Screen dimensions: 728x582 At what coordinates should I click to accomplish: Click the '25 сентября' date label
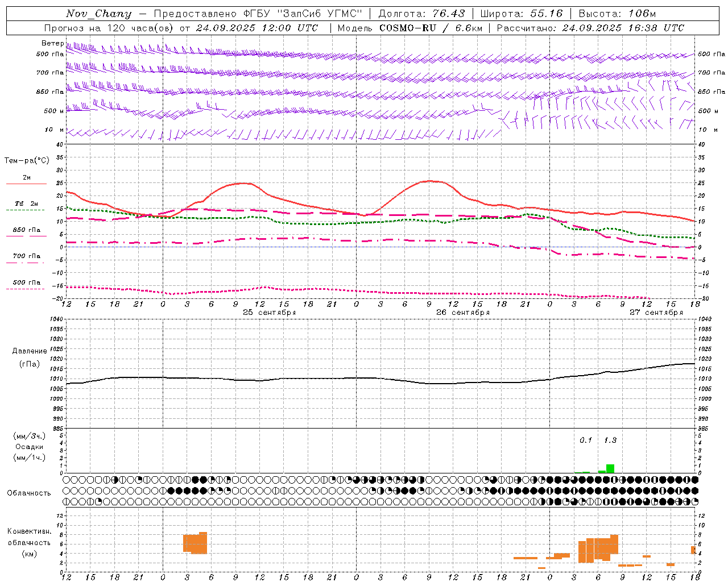click(270, 313)
